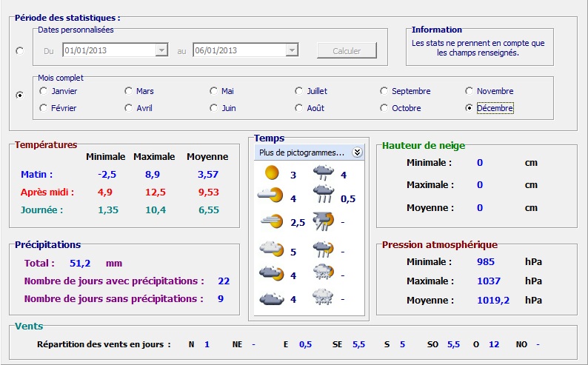Click the Après midi row label
This screenshot has height=365, width=588.
47,192
